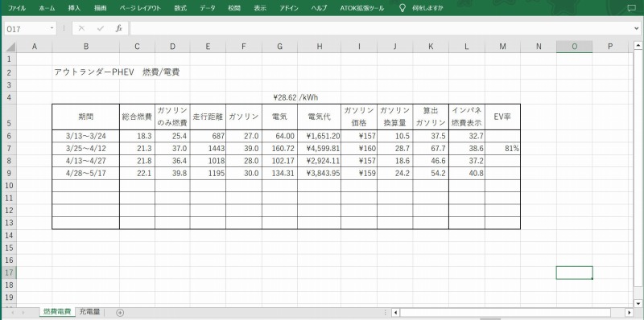Select the cell with 1443 distance
The image size is (644, 320).
click(x=208, y=148)
